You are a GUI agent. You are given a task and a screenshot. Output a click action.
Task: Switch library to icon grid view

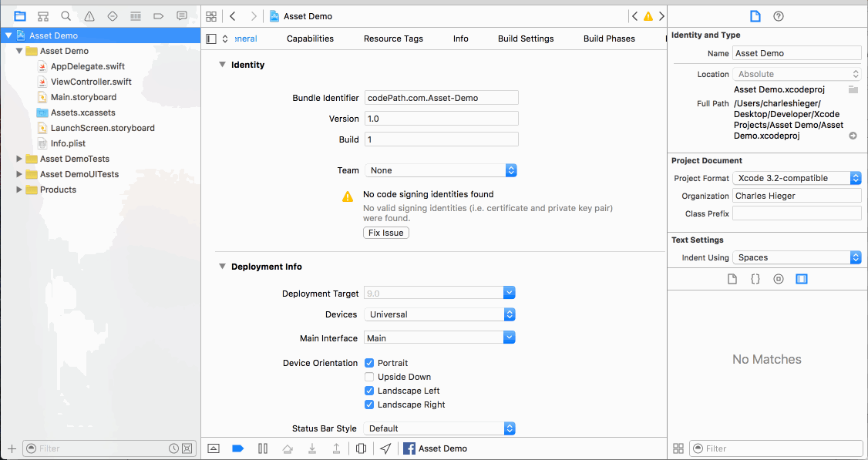(678, 448)
